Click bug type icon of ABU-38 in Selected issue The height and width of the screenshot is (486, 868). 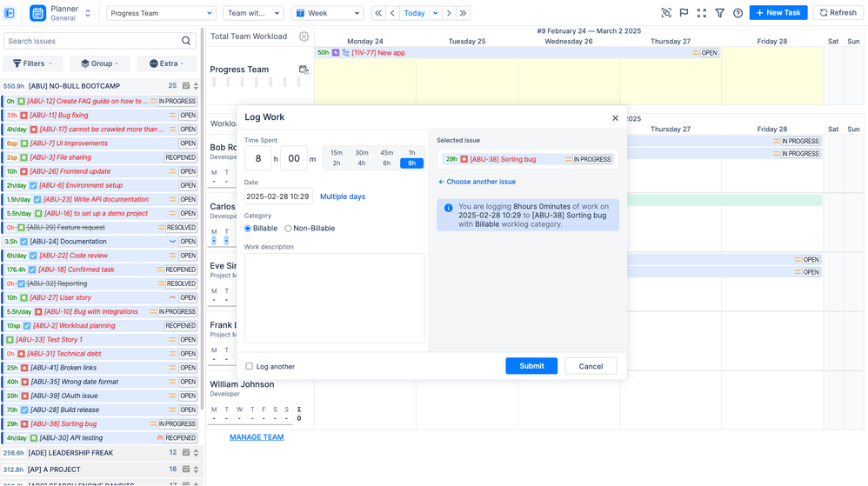[464, 159]
